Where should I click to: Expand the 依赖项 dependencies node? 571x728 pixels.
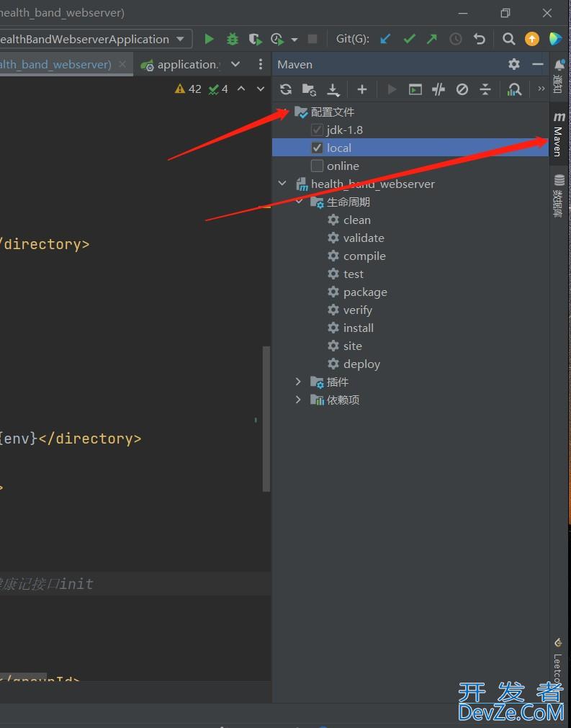[x=298, y=400]
